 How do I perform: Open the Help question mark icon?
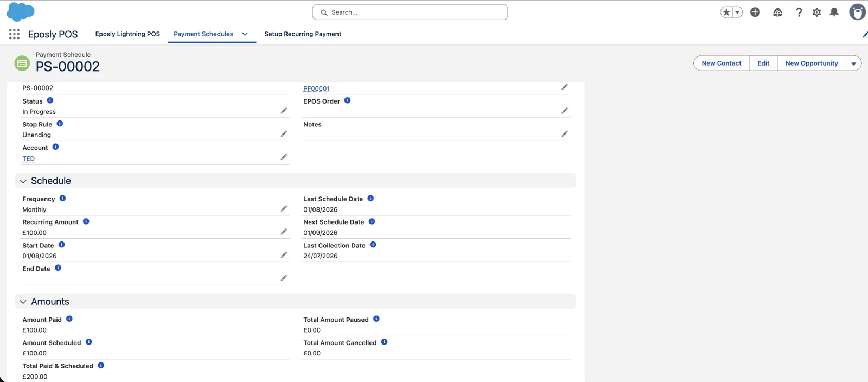click(799, 12)
